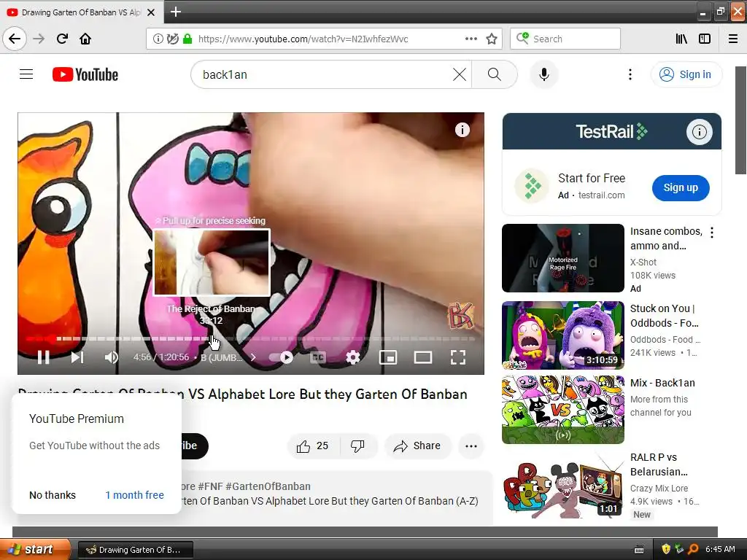747x560 pixels.
Task: Open more actions menu below video
Action: click(471, 446)
